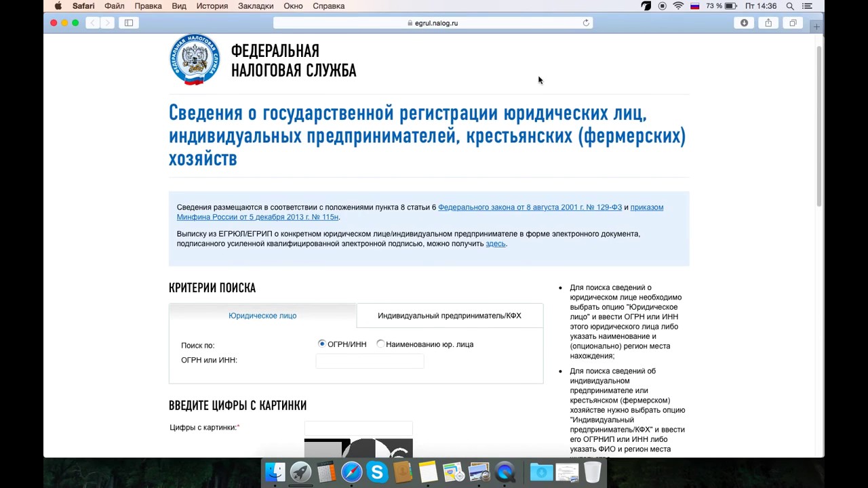Click the captcha image
868x488 pixels.
click(x=358, y=448)
